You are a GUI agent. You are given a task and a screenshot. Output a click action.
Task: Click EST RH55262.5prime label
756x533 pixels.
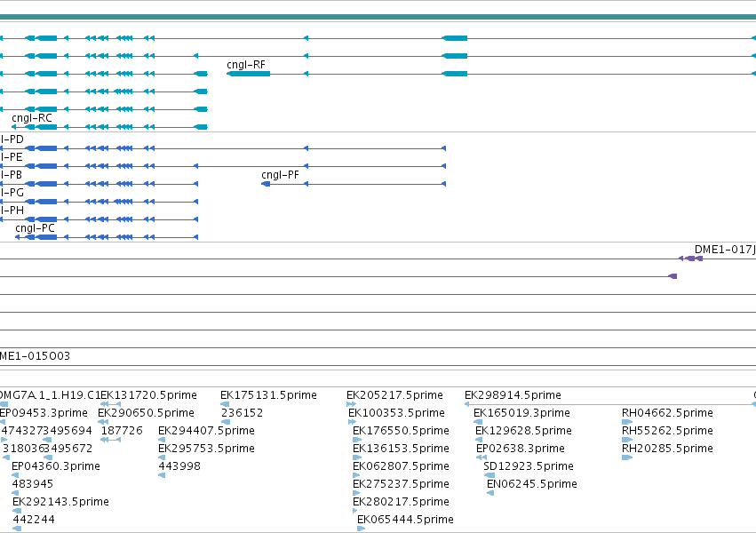pyautogui.click(x=667, y=431)
